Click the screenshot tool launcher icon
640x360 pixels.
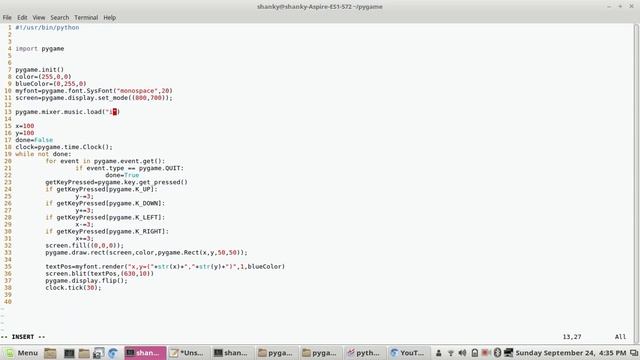(98, 353)
